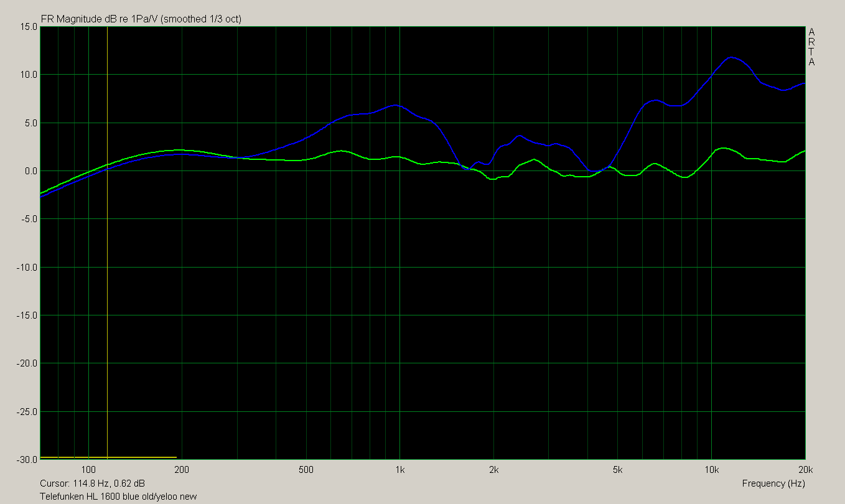This screenshot has height=504, width=845.
Task: Click the blue curve hump near 1k
Action: (x=396, y=105)
